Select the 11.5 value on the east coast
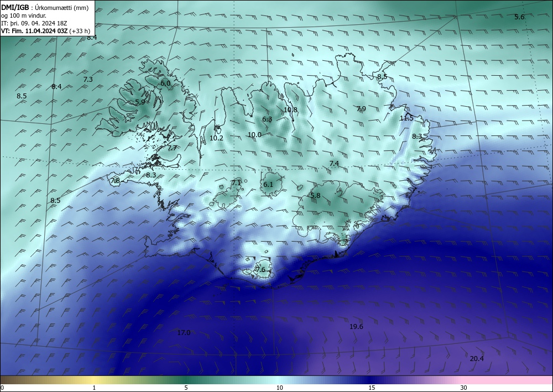Image resolution: width=553 pixels, height=392 pixels. pyautogui.click(x=406, y=118)
